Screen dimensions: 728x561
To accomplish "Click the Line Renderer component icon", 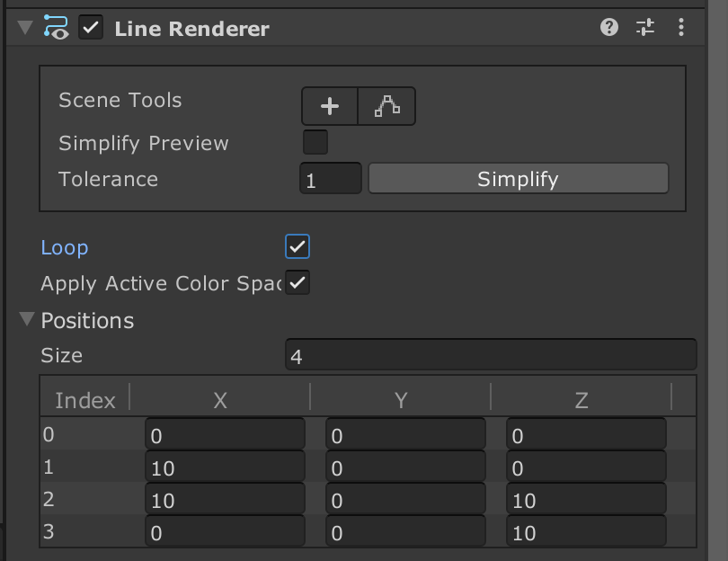I will tap(57, 27).
